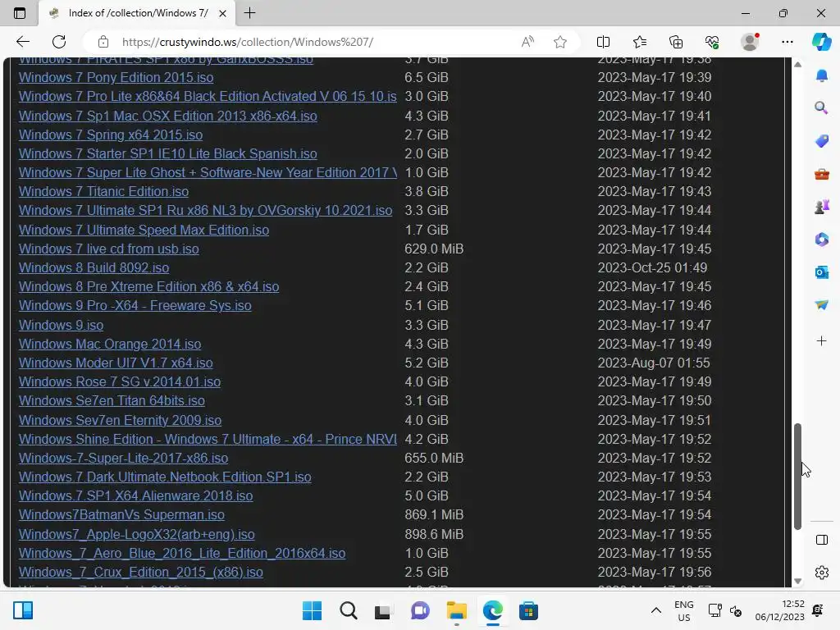Open Read aloud icon in address bar
Image resolution: width=840 pixels, height=630 pixels.
click(x=527, y=42)
